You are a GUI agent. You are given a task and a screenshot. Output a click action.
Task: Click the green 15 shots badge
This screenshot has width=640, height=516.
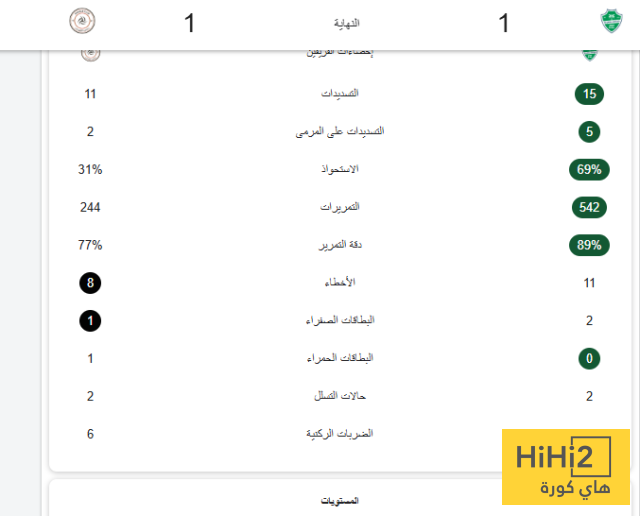pyautogui.click(x=589, y=94)
